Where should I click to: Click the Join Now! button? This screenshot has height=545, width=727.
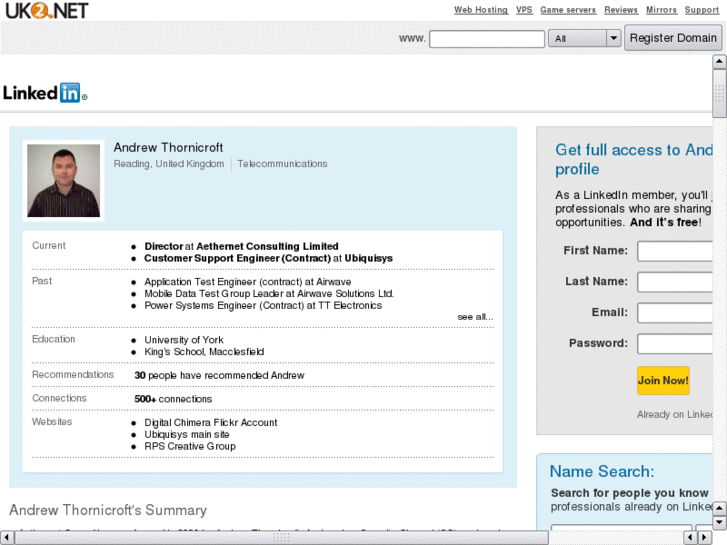coord(663,380)
